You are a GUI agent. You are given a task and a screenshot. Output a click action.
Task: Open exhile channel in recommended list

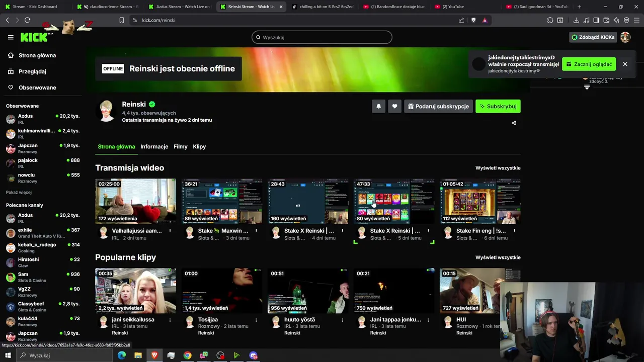coord(42,233)
